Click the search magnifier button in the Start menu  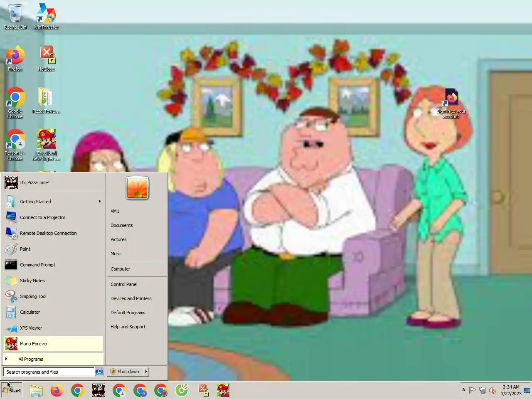[99, 372]
